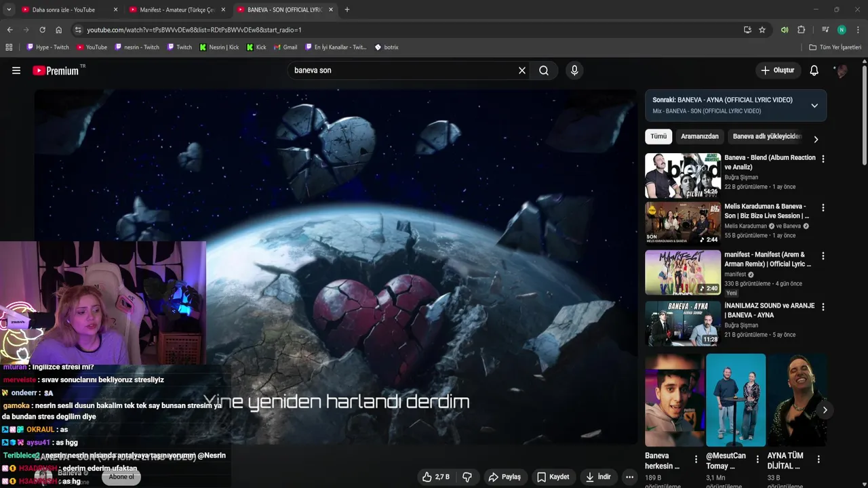Start voice search with microphone icon

pyautogui.click(x=574, y=70)
